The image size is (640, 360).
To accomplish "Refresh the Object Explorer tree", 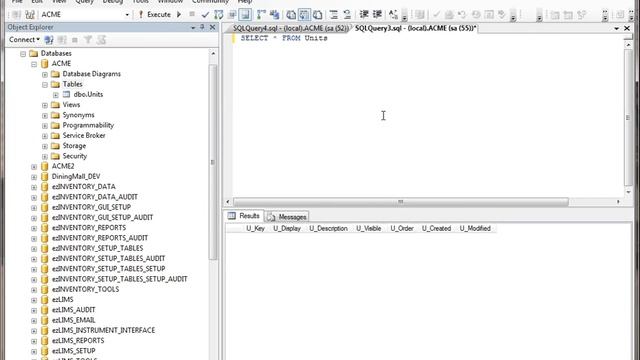I will (x=101, y=40).
